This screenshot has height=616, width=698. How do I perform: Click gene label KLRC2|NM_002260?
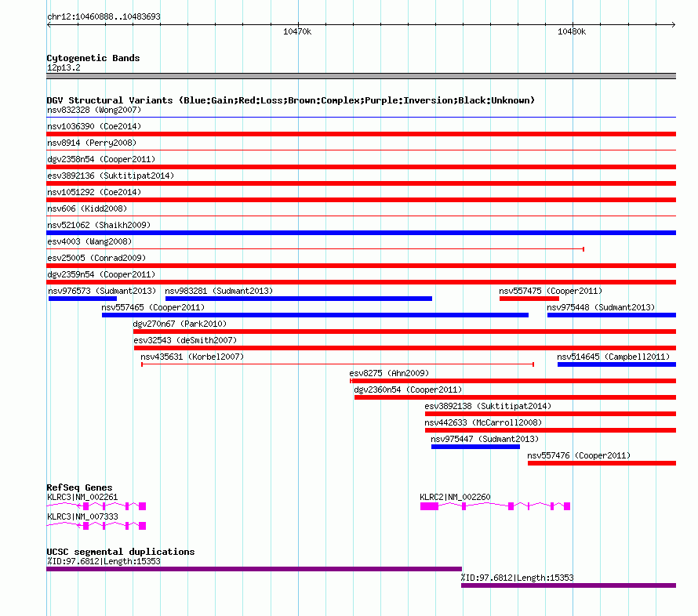[455, 497]
